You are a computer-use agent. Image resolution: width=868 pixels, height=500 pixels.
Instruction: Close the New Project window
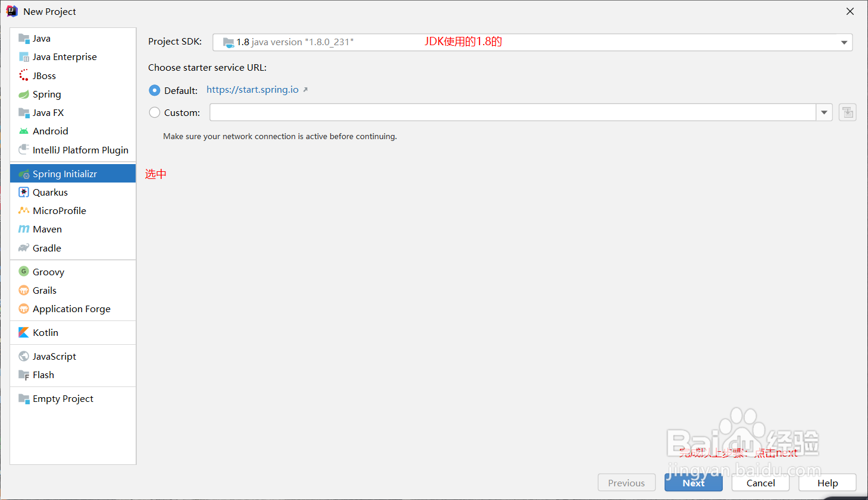click(x=850, y=11)
